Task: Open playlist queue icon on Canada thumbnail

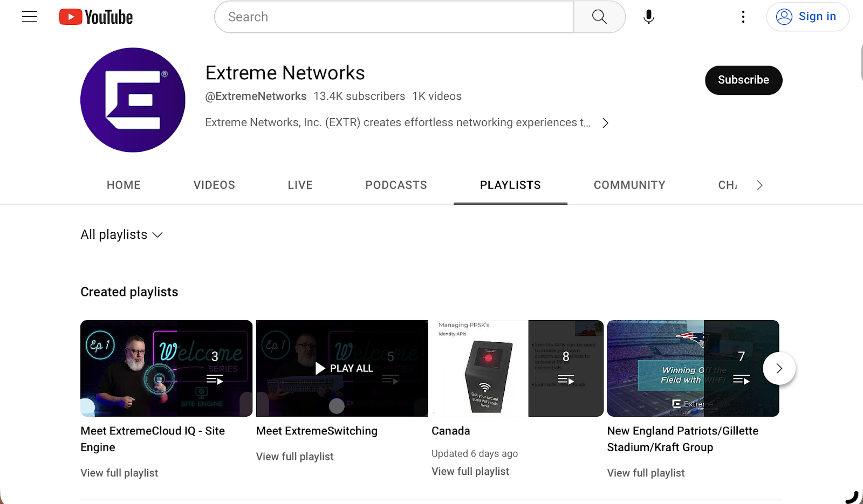Action: tap(566, 379)
